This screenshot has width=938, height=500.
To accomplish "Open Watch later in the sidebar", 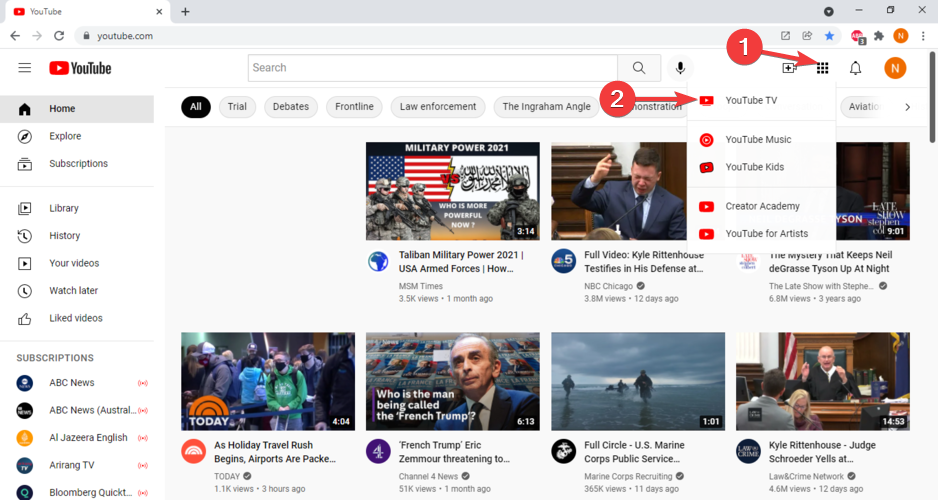I will coord(73,291).
